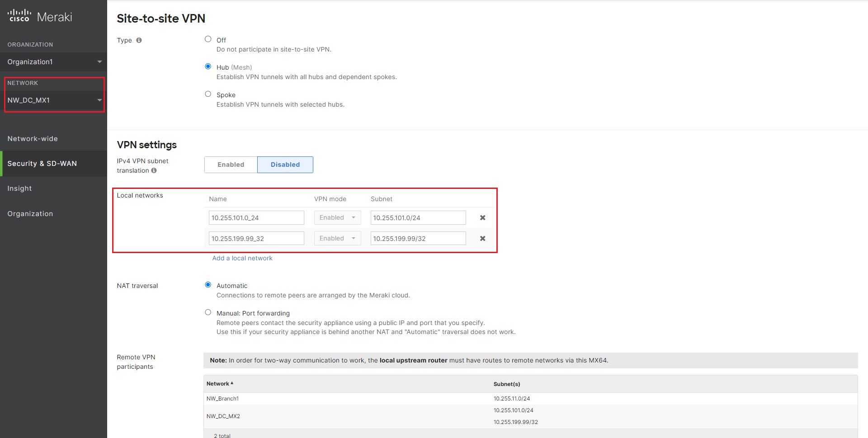Remove the 10.255.199.99_32 local network

482,238
